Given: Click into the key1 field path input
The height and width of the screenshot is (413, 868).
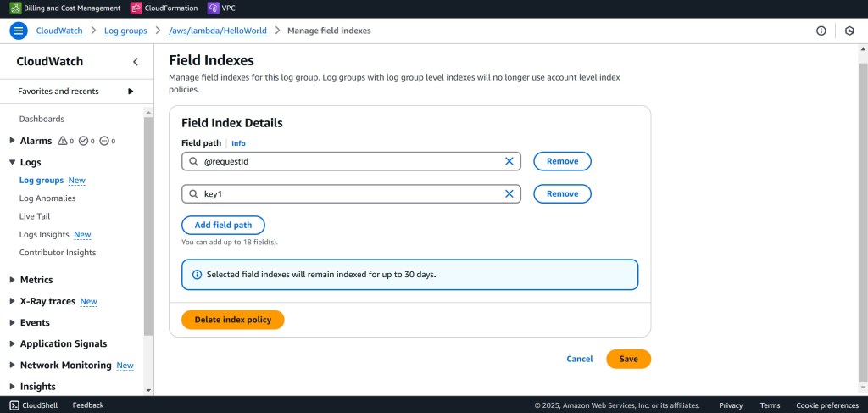Looking at the screenshot, I should pos(348,194).
